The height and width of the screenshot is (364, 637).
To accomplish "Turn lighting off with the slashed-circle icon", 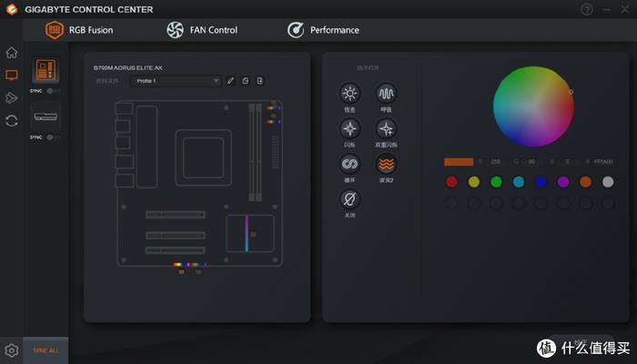I will 349,199.
